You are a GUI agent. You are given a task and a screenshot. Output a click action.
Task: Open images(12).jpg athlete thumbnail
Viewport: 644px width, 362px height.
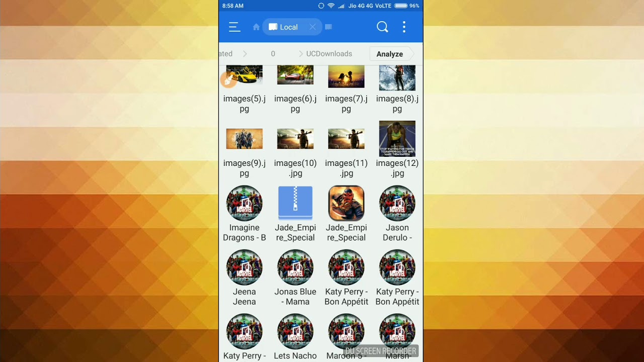click(x=397, y=139)
